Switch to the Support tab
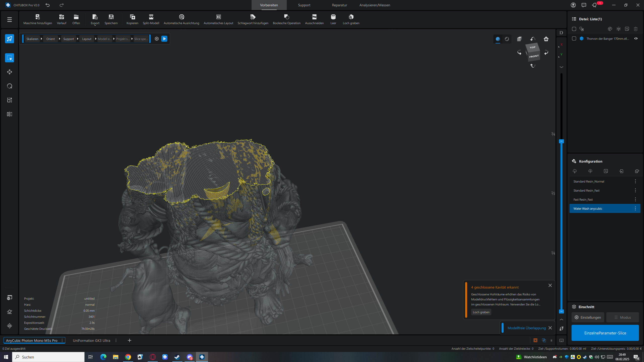644x362 pixels. 304,5
